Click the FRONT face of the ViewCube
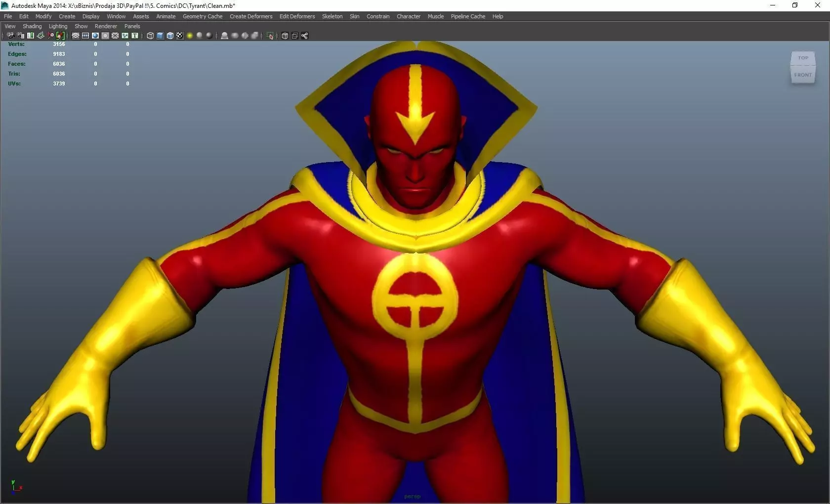830x504 pixels. pyautogui.click(x=803, y=75)
